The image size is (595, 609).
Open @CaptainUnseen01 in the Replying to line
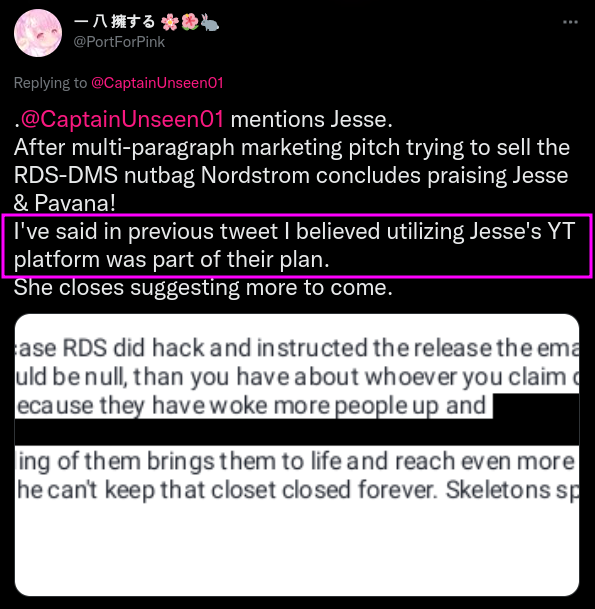pos(157,83)
